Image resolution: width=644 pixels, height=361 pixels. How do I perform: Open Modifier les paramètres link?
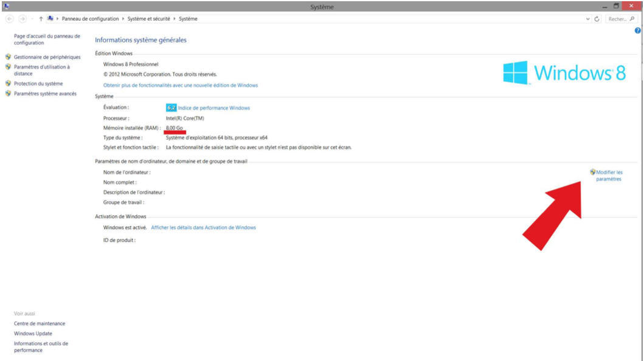click(x=609, y=176)
